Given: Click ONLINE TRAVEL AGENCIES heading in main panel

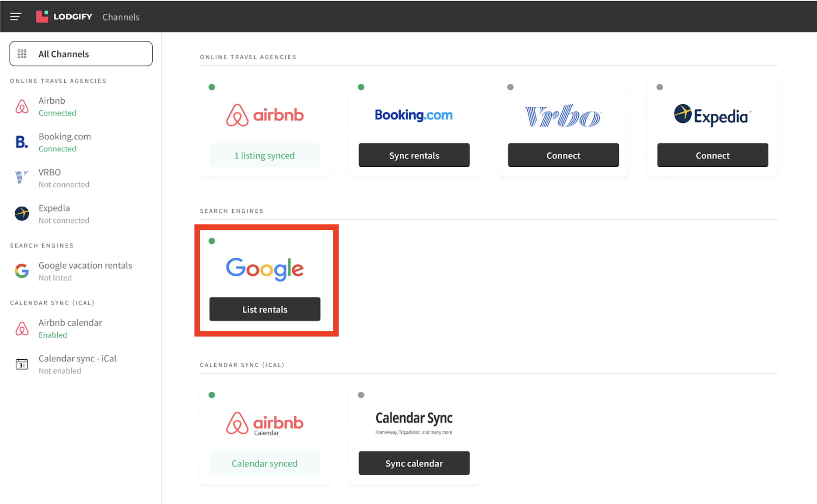Looking at the screenshot, I should (x=248, y=57).
